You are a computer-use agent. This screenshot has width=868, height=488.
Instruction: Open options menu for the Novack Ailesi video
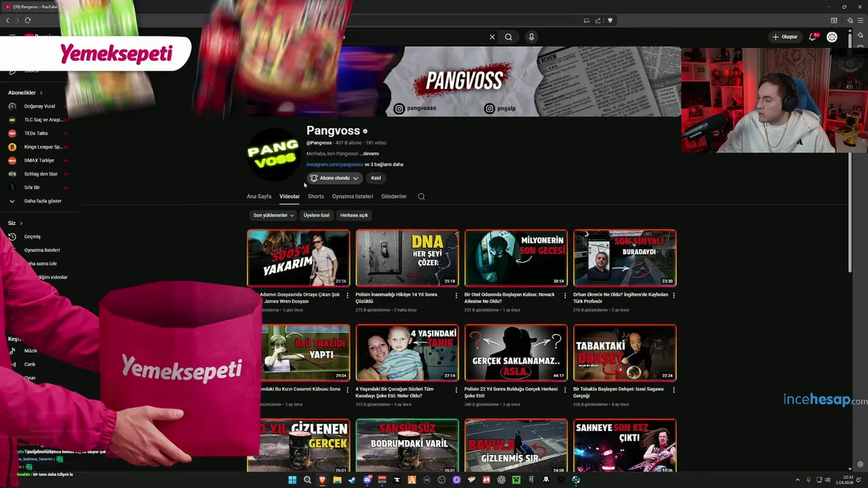point(565,296)
